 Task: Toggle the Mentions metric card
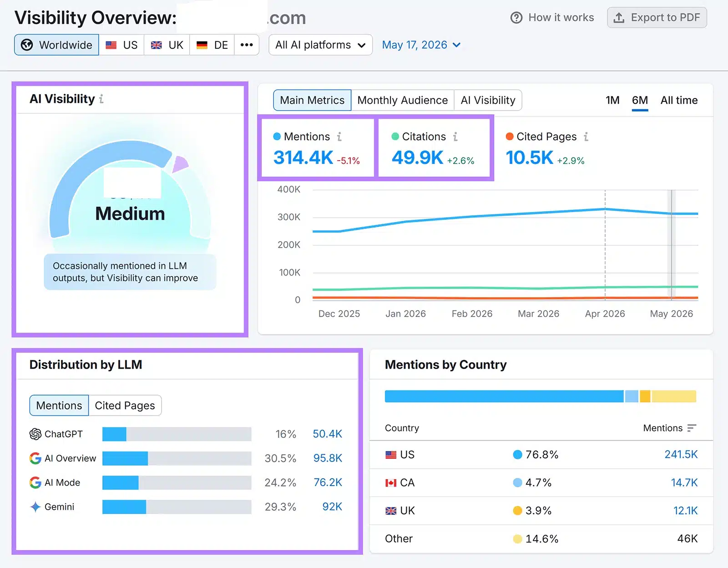point(317,148)
